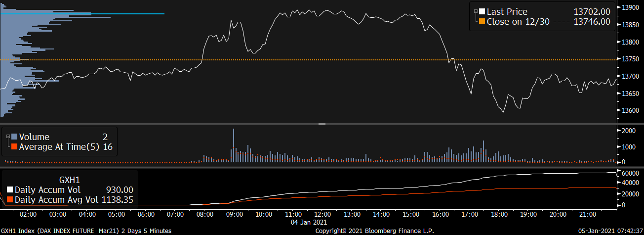Click the 12:00 time axis label

(322, 214)
